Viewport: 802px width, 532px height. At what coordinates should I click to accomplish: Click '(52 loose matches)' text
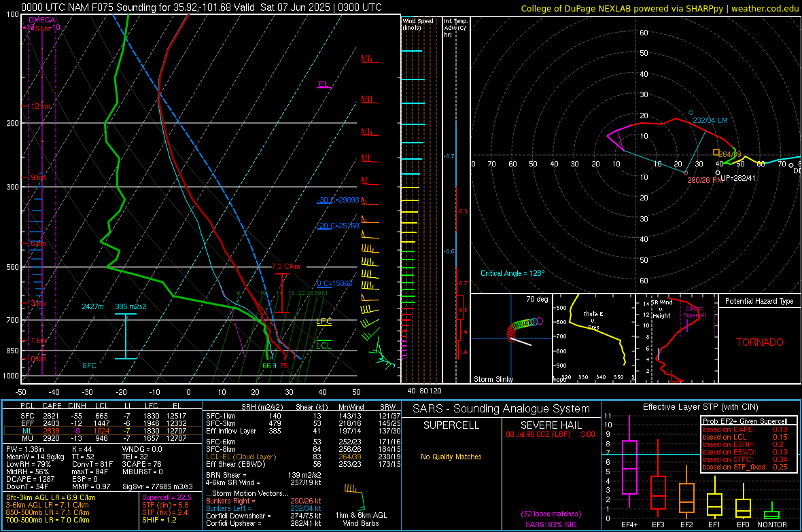coord(551,514)
